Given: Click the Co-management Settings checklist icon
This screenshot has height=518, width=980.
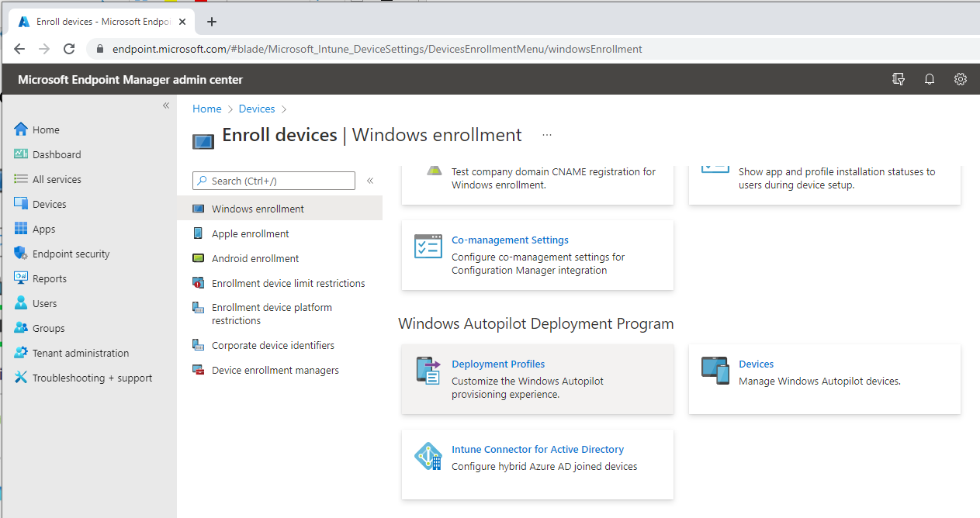Looking at the screenshot, I should click(428, 246).
